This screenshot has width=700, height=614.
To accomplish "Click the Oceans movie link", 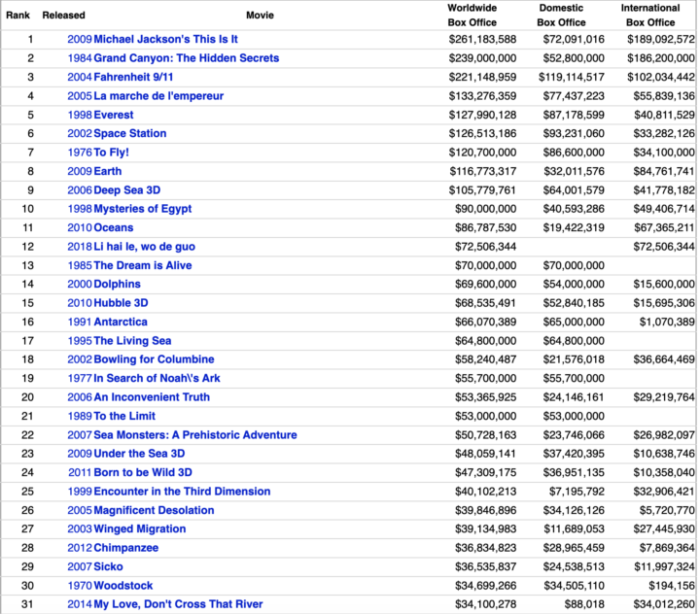I will [114, 227].
